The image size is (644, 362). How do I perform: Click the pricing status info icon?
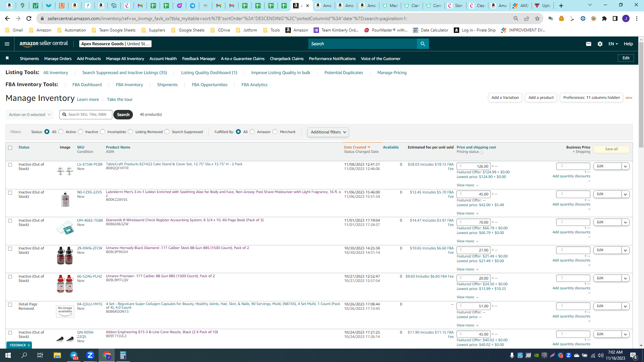click(482, 153)
